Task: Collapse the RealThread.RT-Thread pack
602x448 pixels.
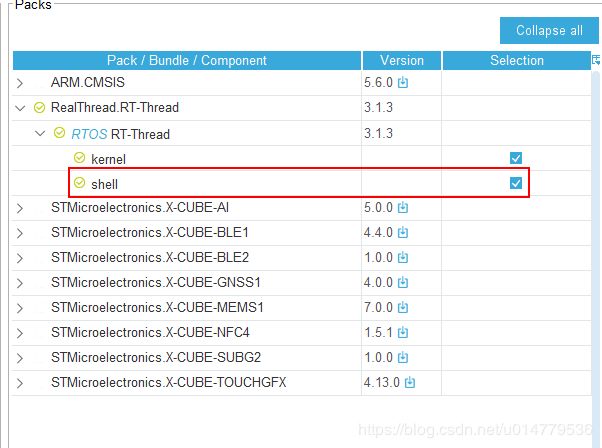Action: pyautogui.click(x=20, y=108)
